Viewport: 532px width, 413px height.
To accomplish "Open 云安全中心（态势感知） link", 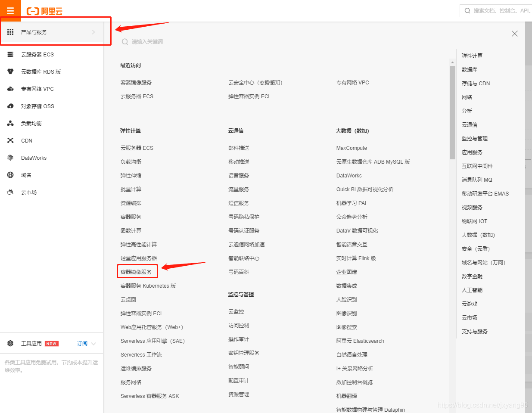I will click(x=255, y=83).
